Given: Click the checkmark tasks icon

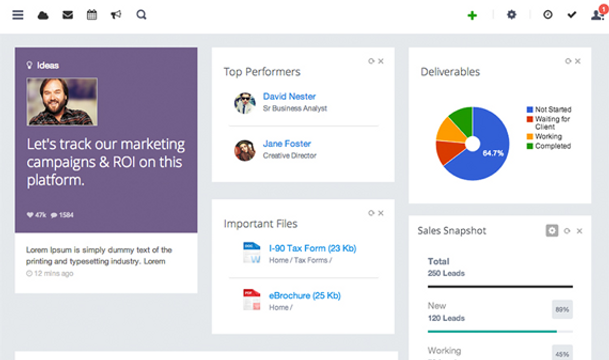Looking at the screenshot, I should (x=572, y=15).
